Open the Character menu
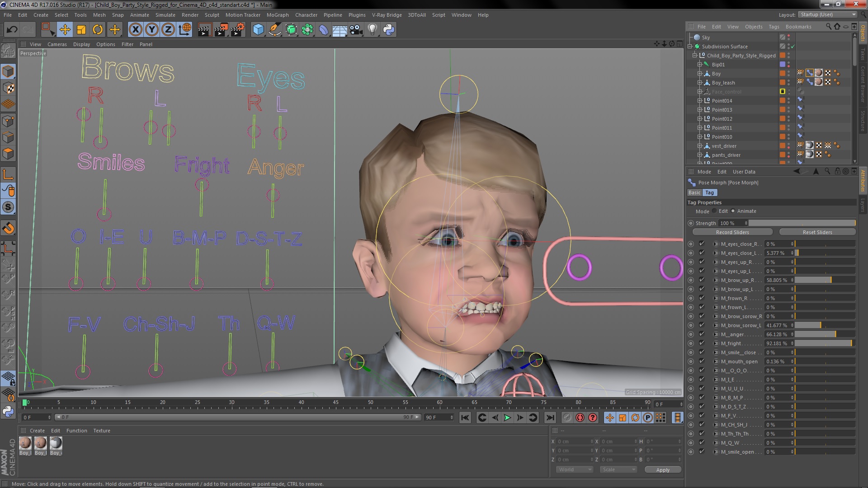Image resolution: width=868 pixels, height=488 pixels. tap(306, 15)
